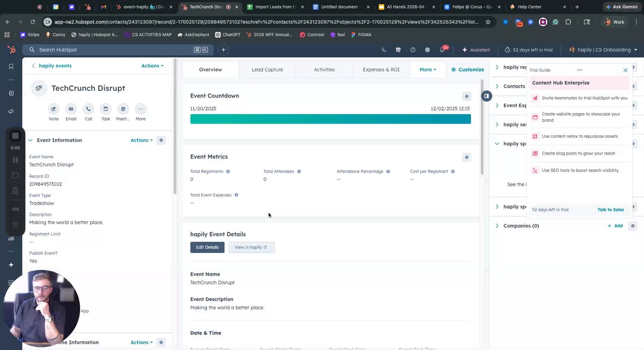Show info tooltip for Total Attendees
644x350 pixels.
point(299,171)
